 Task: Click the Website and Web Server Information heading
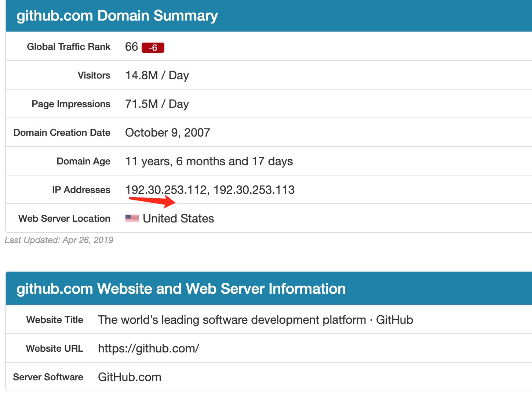(181, 289)
